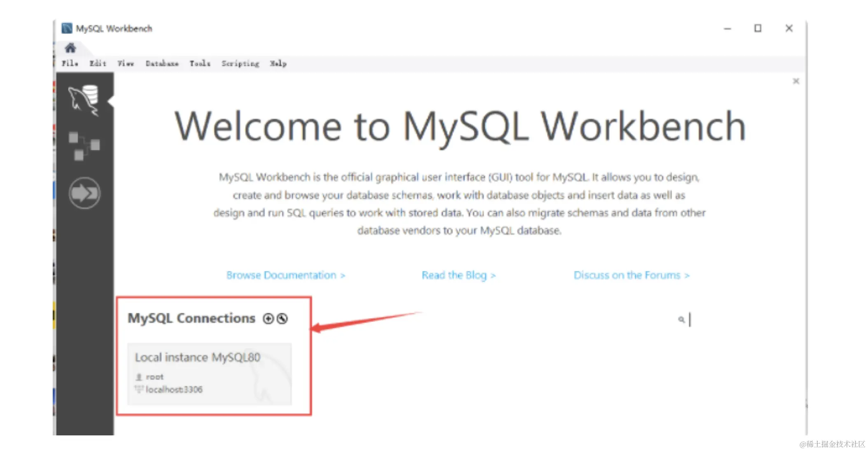
Task: Click the root user label
Action: click(154, 377)
